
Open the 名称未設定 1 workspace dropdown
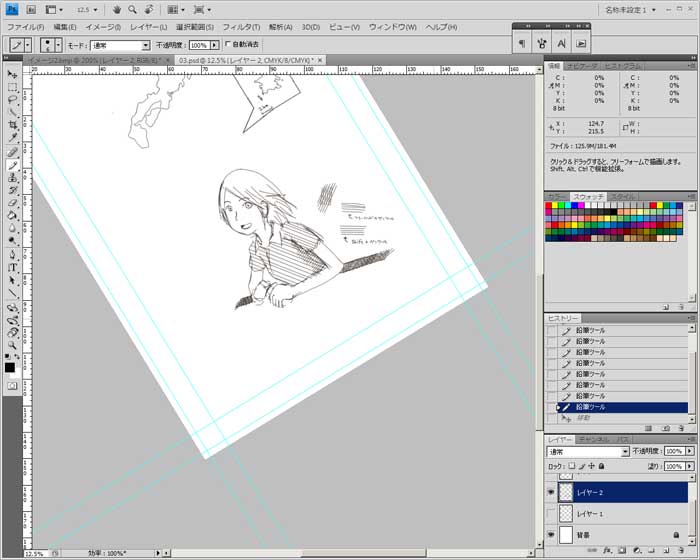653,9
